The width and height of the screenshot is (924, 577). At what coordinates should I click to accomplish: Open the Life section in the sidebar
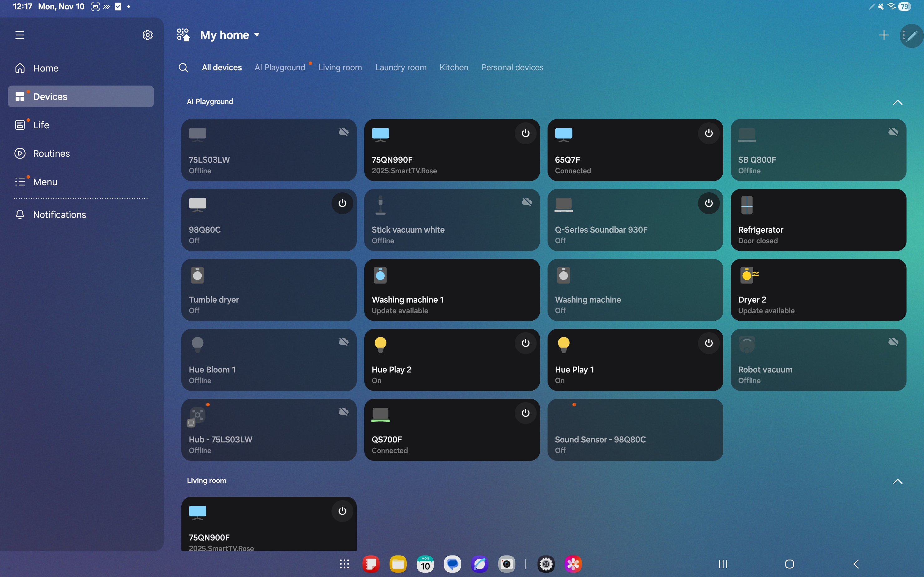[41, 125]
